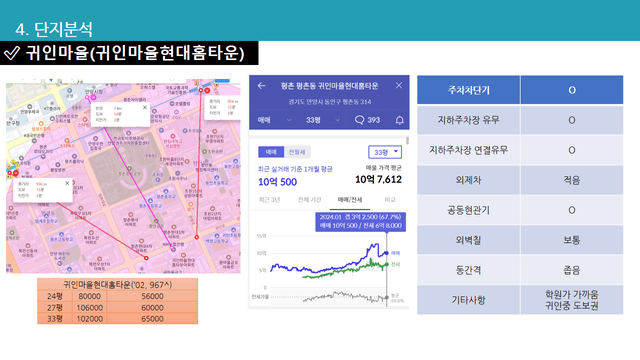Image resolution: width=640 pixels, height=360 pixels.
Task: Click the back arrow in the property header
Action: (x=262, y=86)
